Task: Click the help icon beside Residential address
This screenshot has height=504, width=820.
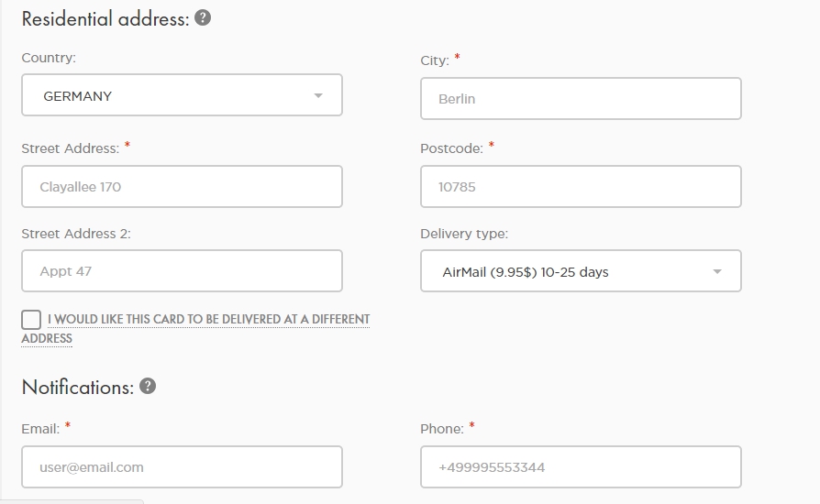Action: tap(203, 17)
